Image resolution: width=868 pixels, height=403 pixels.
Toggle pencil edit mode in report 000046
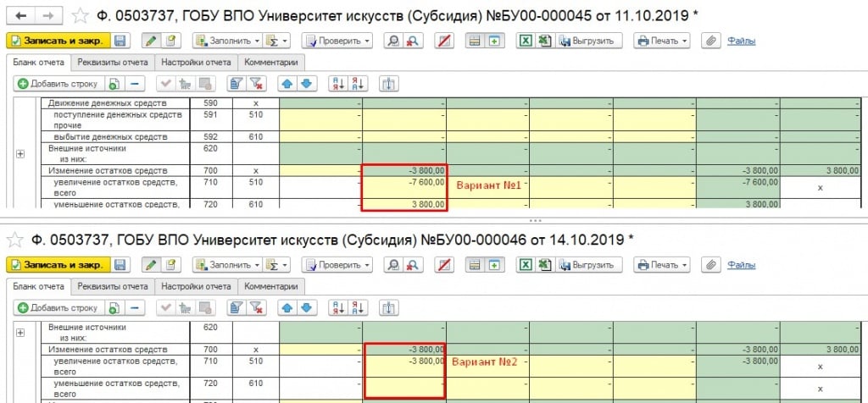click(x=151, y=265)
